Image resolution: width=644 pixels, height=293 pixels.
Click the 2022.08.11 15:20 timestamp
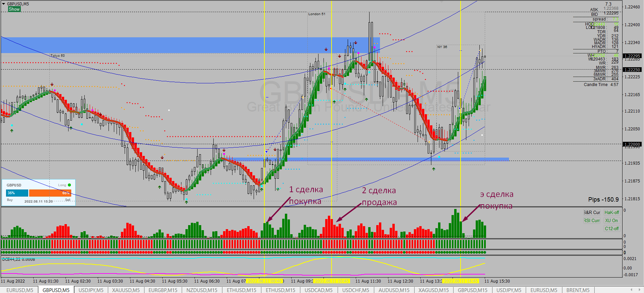39,202
